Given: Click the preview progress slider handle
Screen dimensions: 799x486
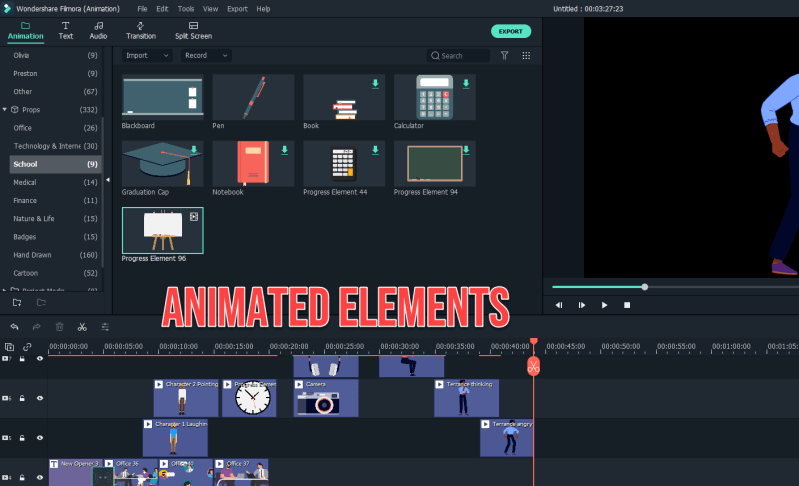Looking at the screenshot, I should pyautogui.click(x=645, y=287).
